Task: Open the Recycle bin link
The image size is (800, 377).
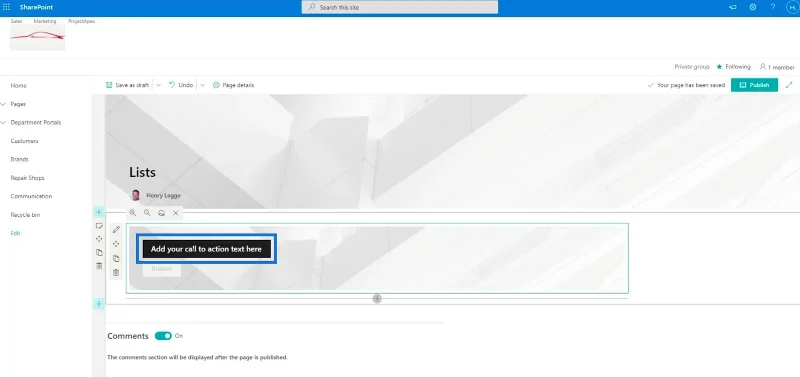Action: pos(25,215)
